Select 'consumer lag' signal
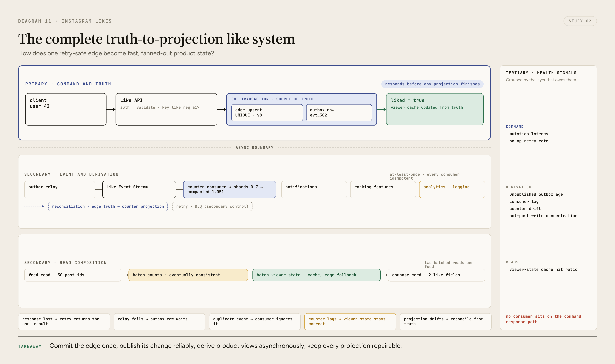This screenshot has width=615, height=364. pos(524,202)
